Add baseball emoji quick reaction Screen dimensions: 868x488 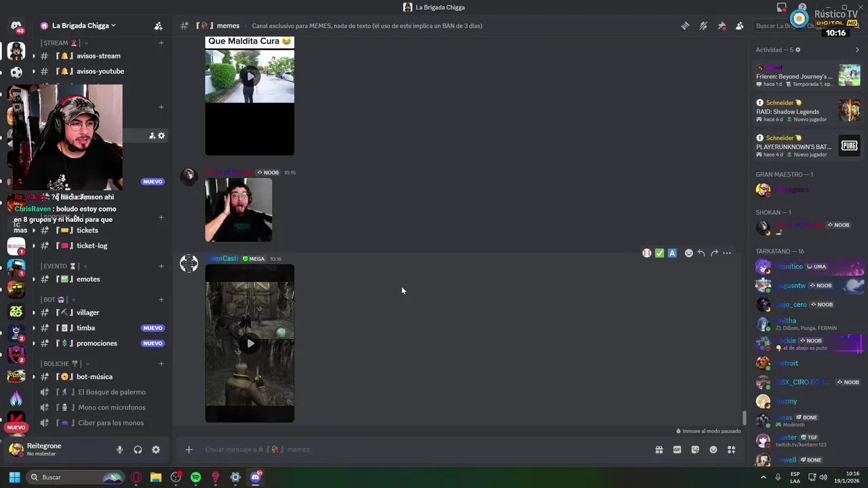click(x=647, y=253)
